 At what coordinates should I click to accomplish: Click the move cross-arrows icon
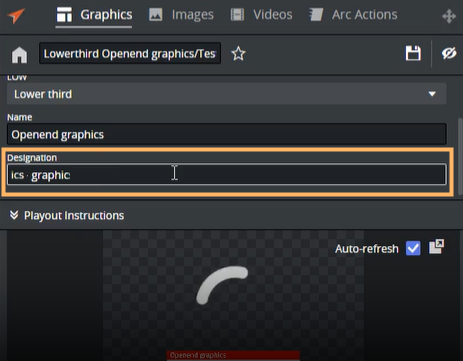pyautogui.click(x=449, y=16)
